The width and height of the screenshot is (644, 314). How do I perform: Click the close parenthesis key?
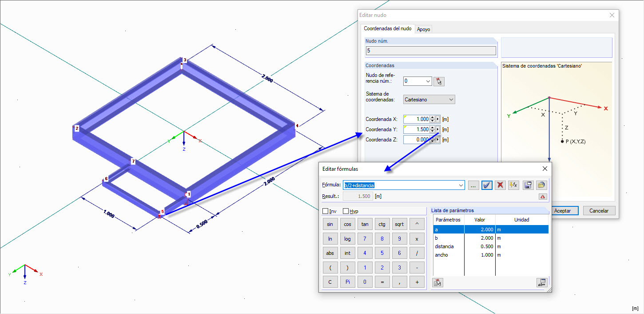347,268
